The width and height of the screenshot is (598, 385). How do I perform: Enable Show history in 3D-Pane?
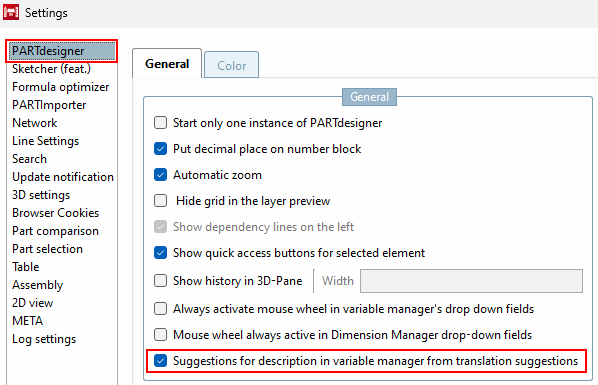[161, 281]
